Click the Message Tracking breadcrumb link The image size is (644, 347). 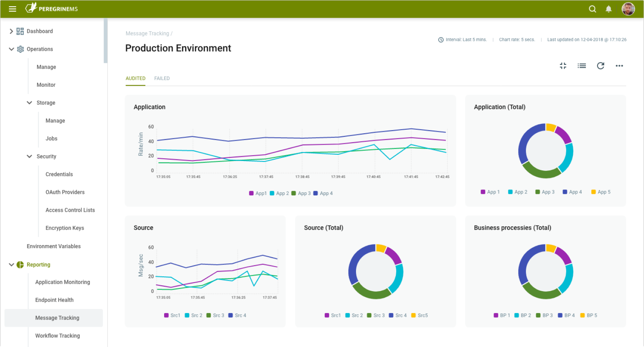pos(147,34)
